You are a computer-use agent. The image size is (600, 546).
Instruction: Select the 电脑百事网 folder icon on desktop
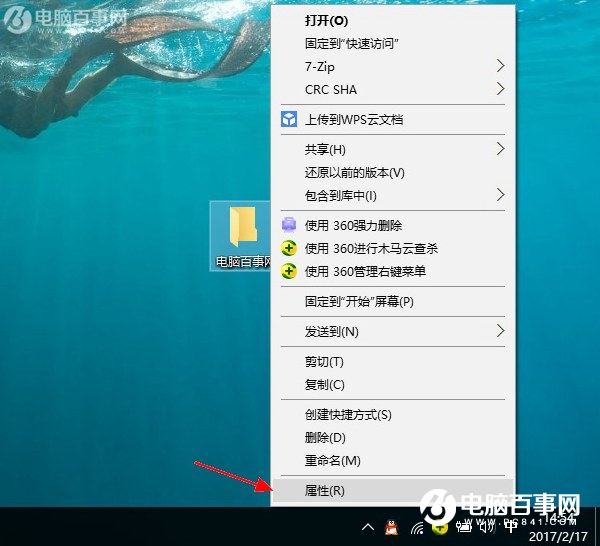tap(243, 227)
